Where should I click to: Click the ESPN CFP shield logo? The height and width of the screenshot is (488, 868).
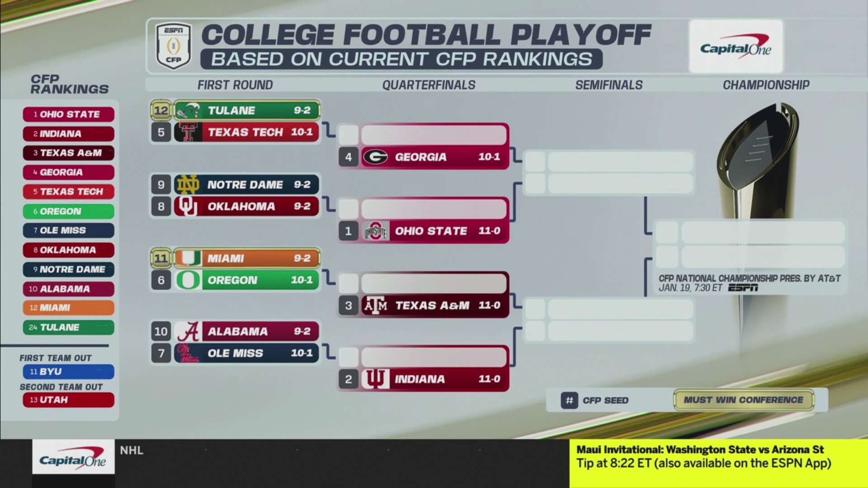174,46
